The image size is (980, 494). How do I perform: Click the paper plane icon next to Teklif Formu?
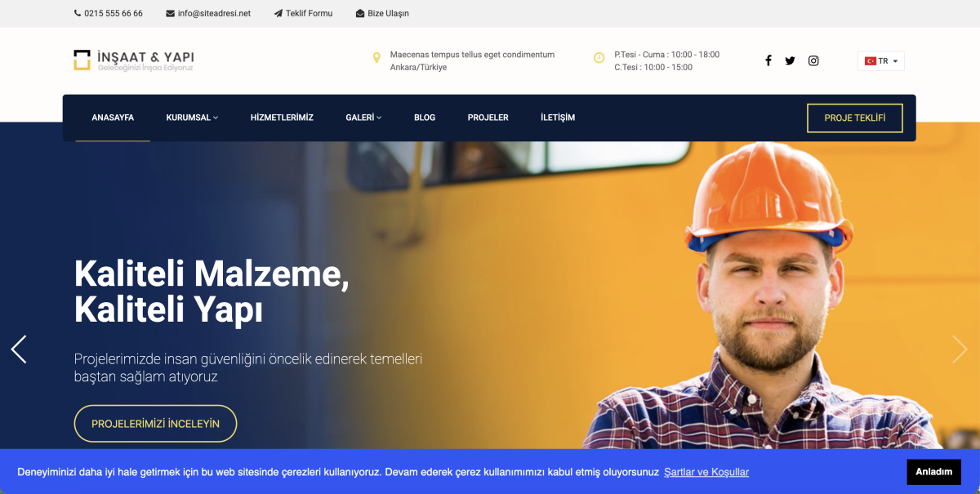click(278, 13)
